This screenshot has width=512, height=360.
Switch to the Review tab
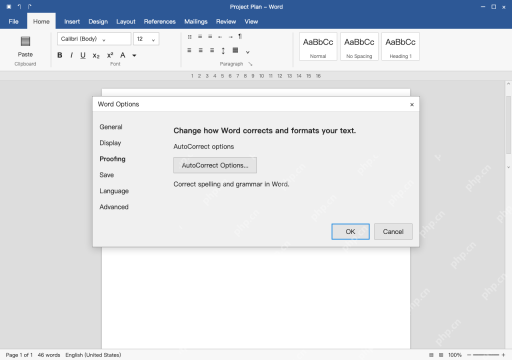(226, 22)
